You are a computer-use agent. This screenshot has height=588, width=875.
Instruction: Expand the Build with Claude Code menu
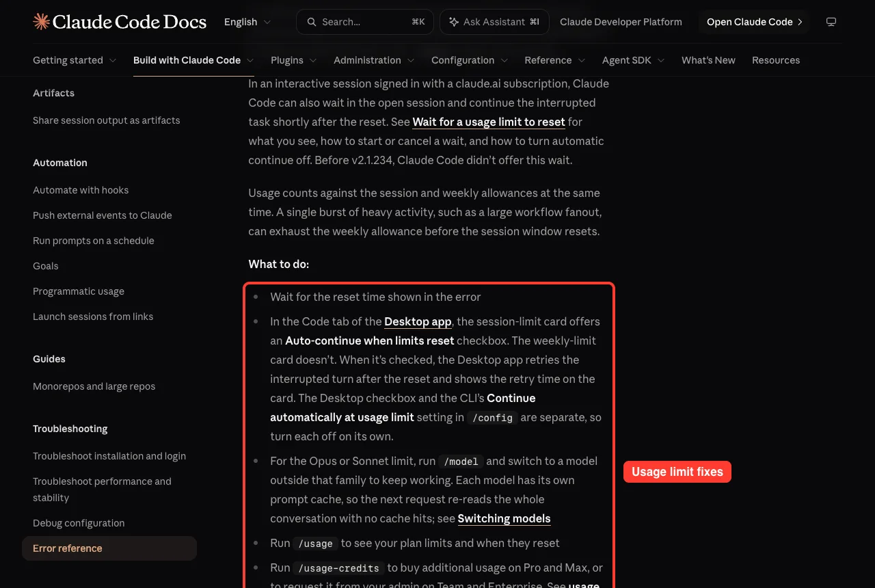coord(193,60)
